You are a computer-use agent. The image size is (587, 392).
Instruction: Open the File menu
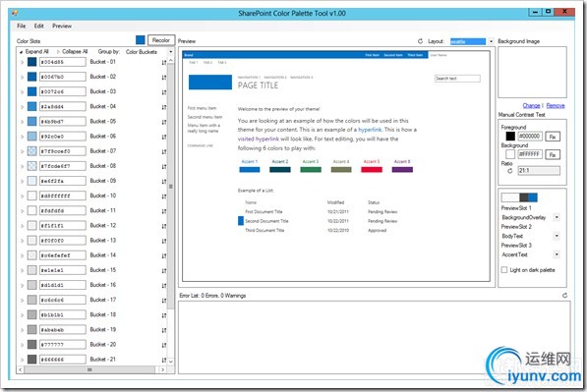[x=22, y=26]
